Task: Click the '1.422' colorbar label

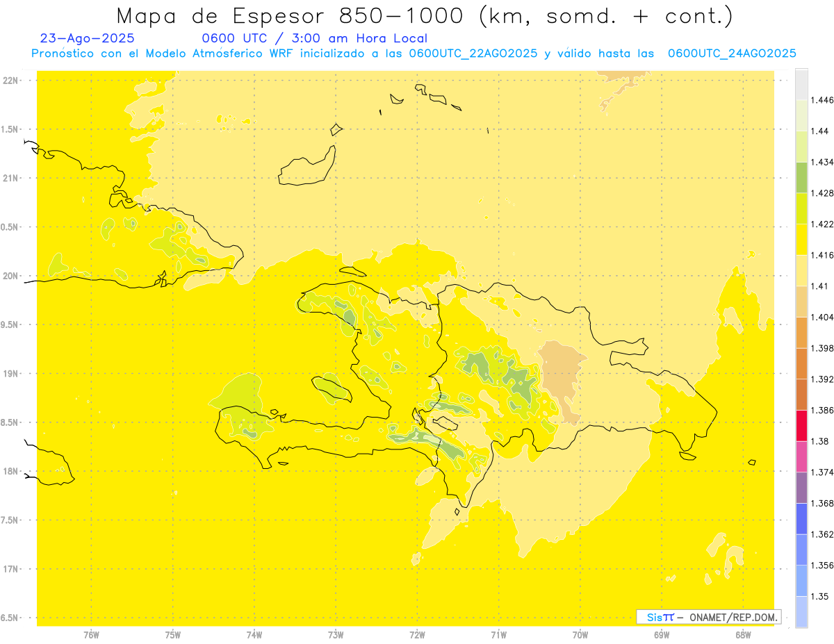Action: 822,224
